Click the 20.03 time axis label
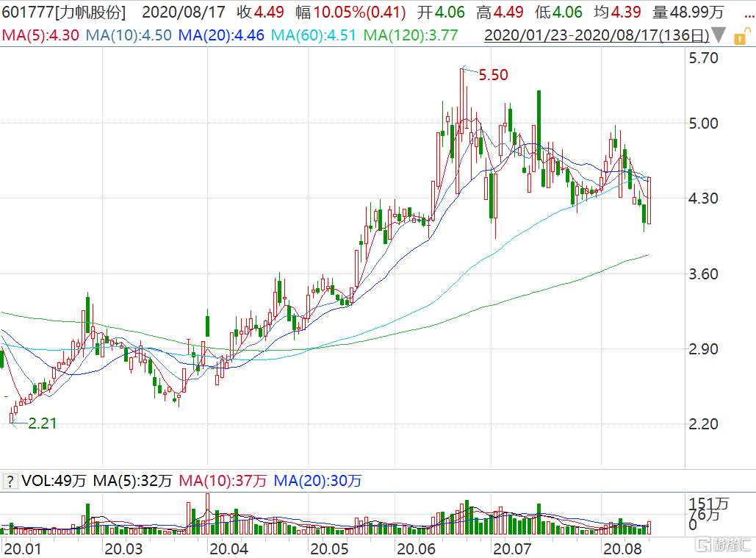 (x=123, y=549)
